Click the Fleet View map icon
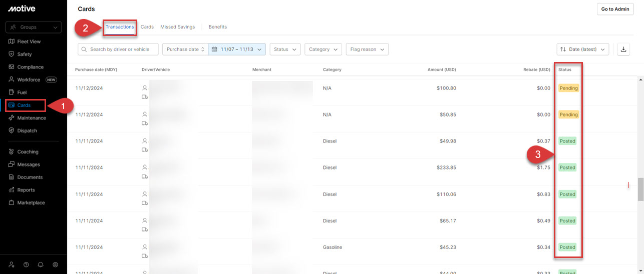Image resolution: width=644 pixels, height=274 pixels. click(12, 41)
